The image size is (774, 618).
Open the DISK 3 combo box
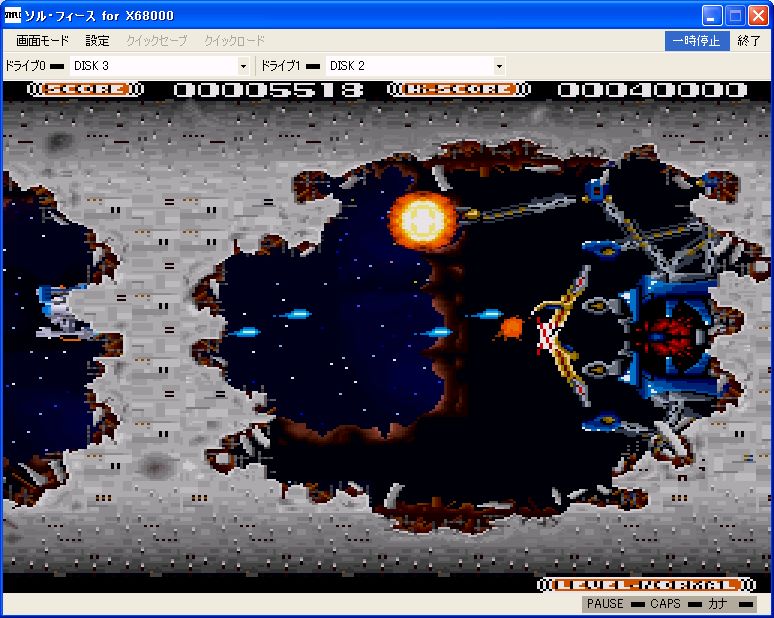click(x=159, y=66)
